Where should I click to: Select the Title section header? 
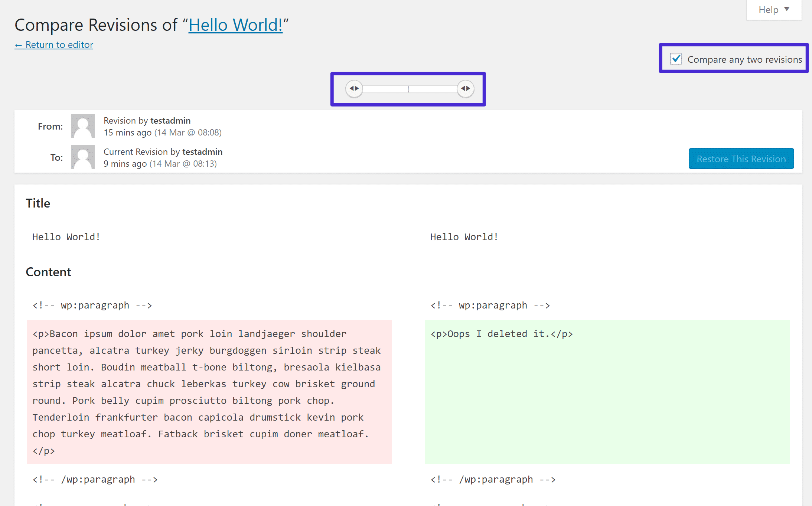[38, 203]
